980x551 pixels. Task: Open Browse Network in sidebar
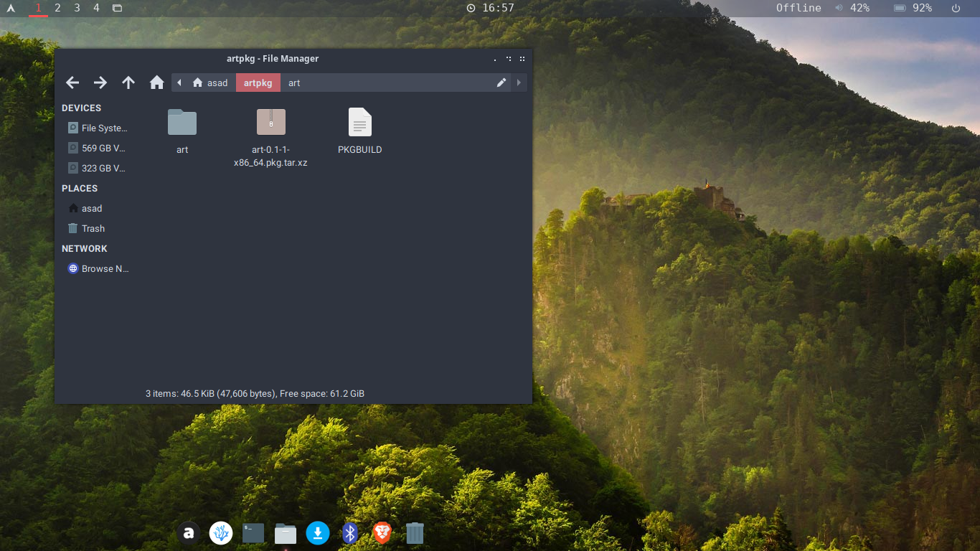98,268
